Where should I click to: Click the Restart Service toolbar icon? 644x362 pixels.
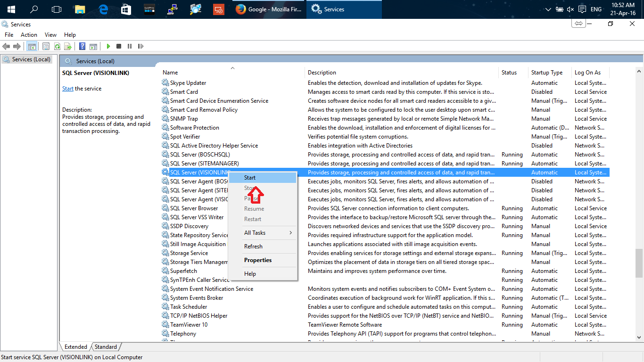[x=140, y=46]
